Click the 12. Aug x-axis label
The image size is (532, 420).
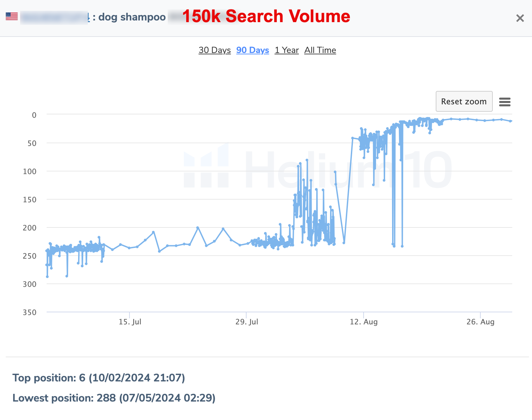click(x=364, y=322)
